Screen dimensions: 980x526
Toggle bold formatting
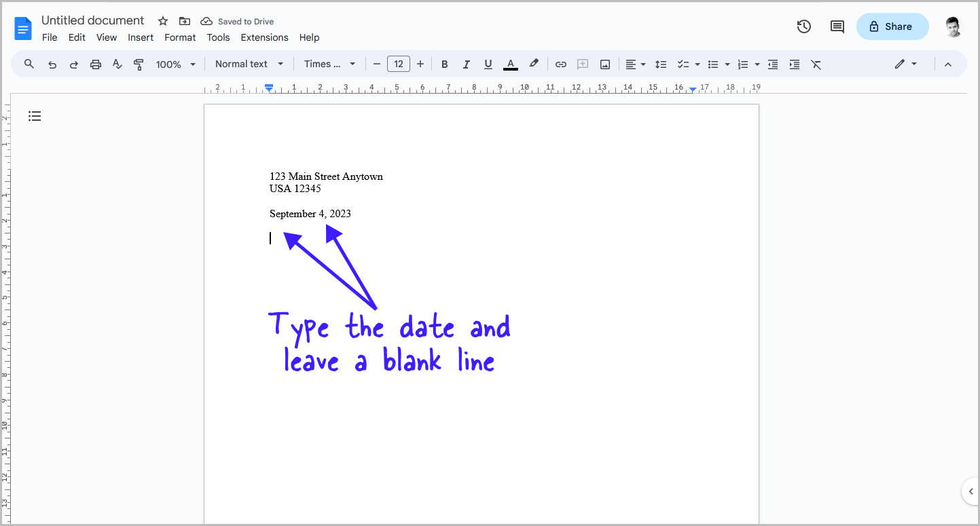pyautogui.click(x=444, y=64)
